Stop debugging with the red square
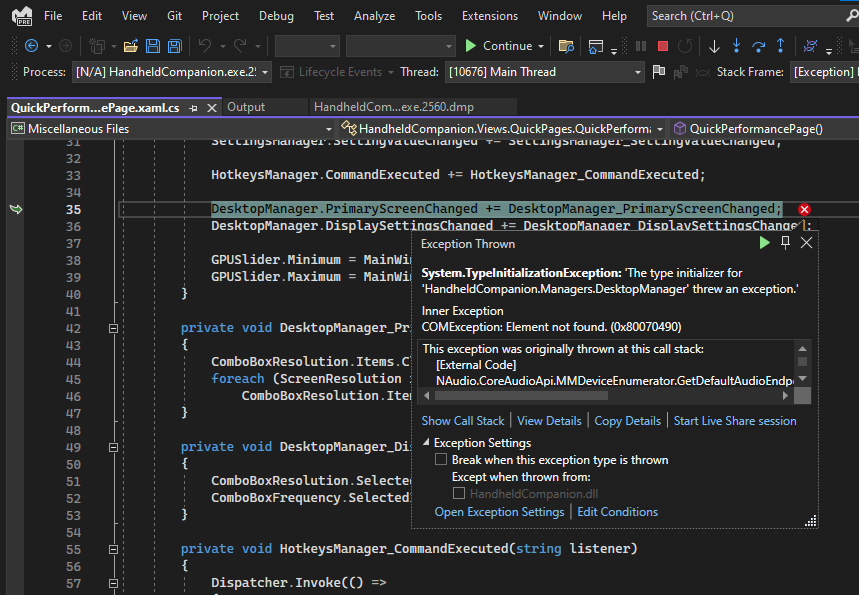The width and height of the screenshot is (859, 595). pos(663,46)
